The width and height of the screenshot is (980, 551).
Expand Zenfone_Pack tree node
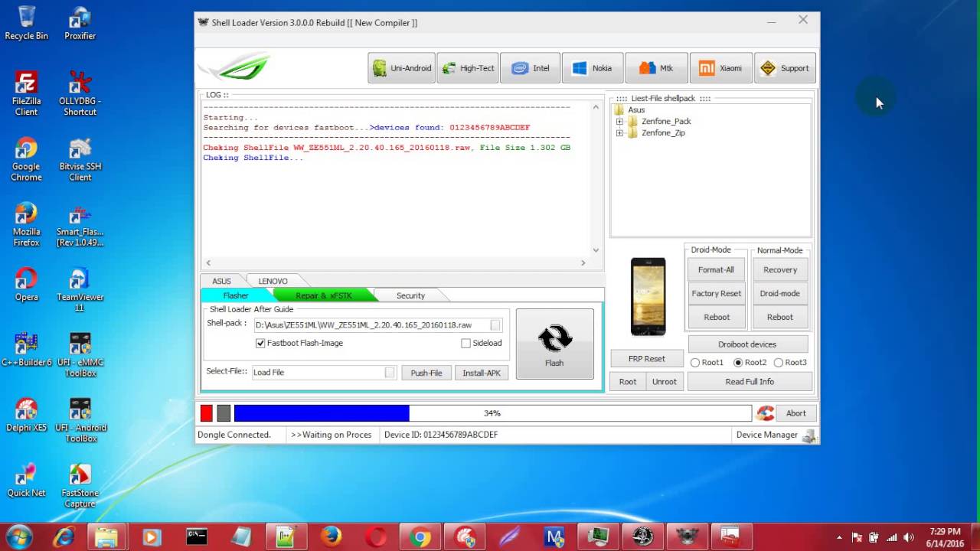tap(619, 122)
